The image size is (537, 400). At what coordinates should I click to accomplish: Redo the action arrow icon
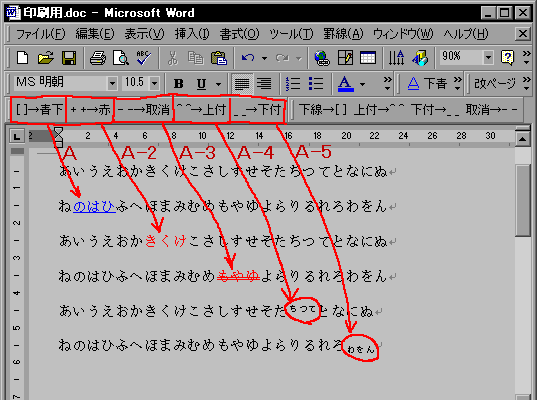pos(282,58)
